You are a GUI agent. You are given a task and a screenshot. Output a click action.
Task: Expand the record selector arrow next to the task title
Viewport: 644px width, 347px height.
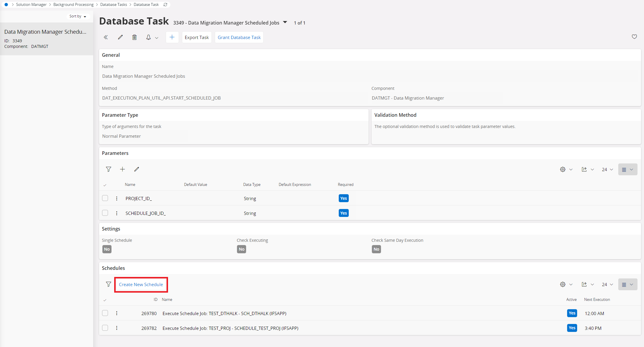(x=285, y=22)
